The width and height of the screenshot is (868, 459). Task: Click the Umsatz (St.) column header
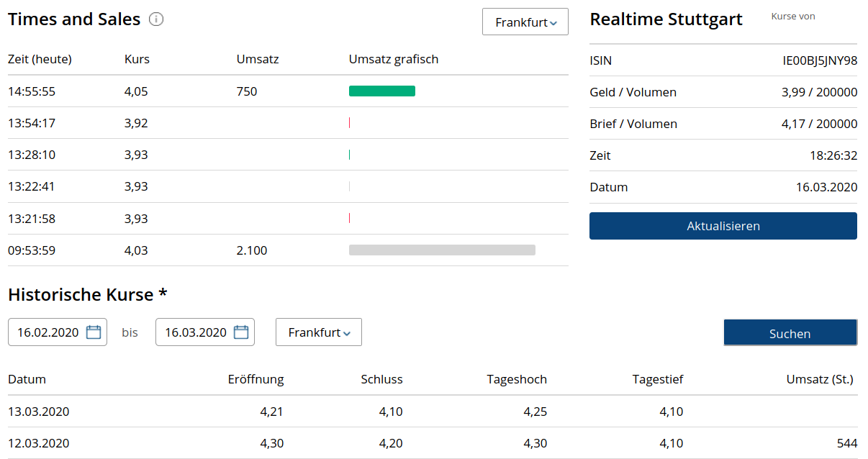(820, 379)
